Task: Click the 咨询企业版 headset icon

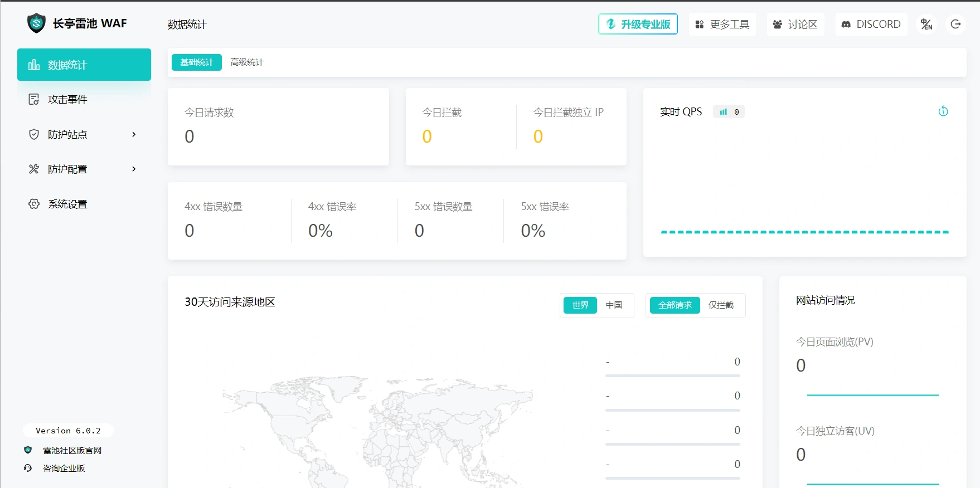Action: [x=28, y=468]
